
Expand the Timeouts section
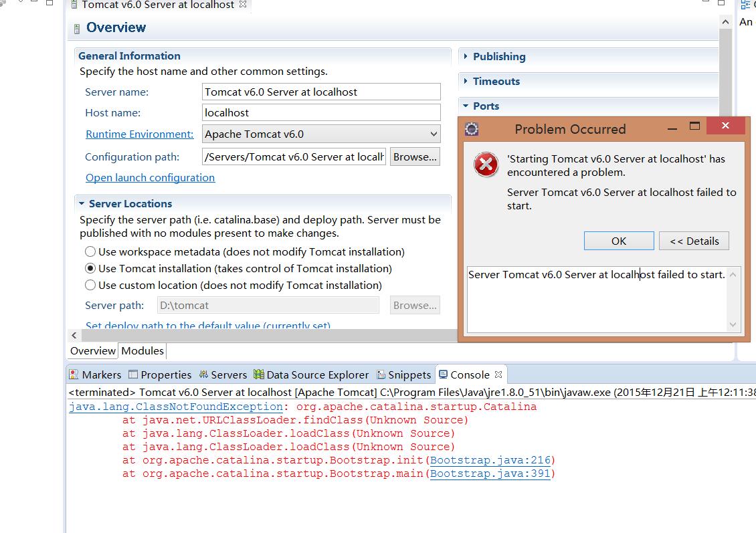pos(465,81)
